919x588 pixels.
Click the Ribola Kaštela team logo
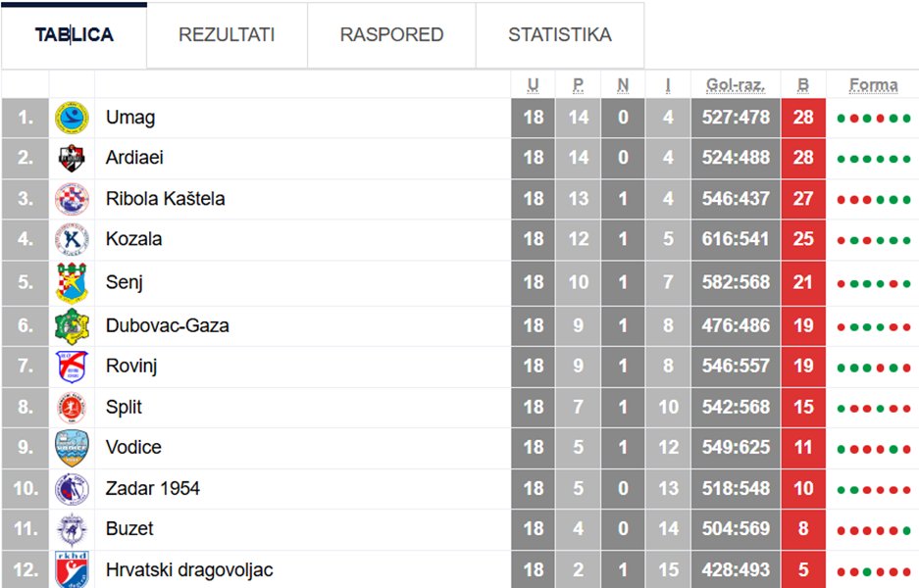coord(72,199)
